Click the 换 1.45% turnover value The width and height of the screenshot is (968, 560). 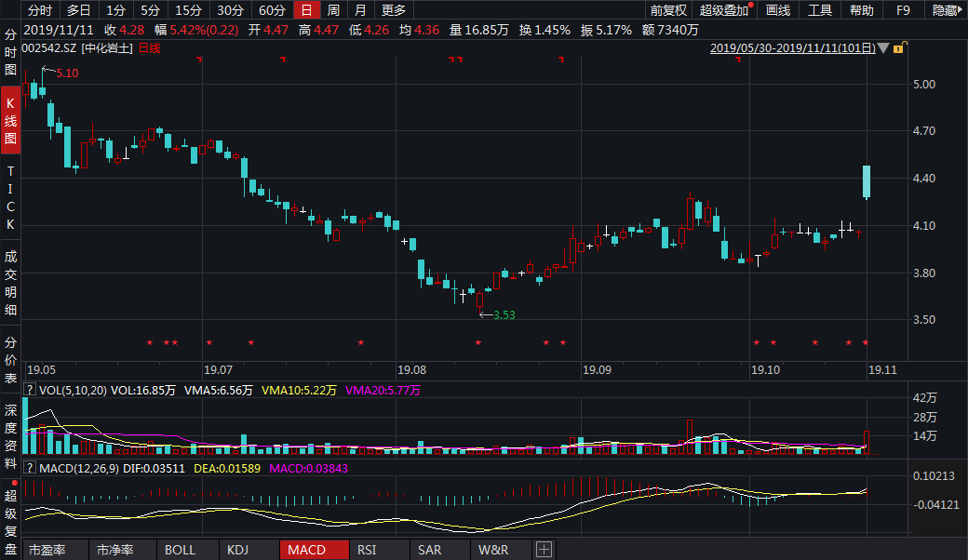click(544, 30)
